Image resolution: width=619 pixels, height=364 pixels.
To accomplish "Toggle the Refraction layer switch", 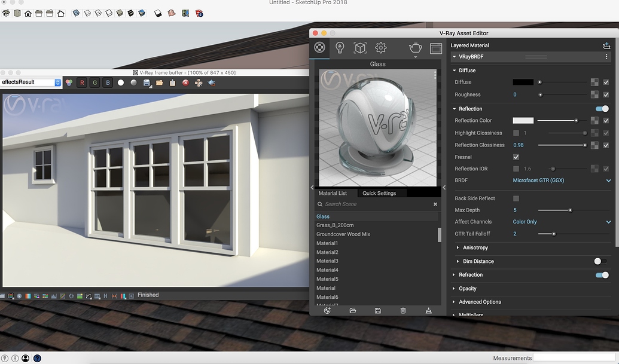I will pos(602,275).
